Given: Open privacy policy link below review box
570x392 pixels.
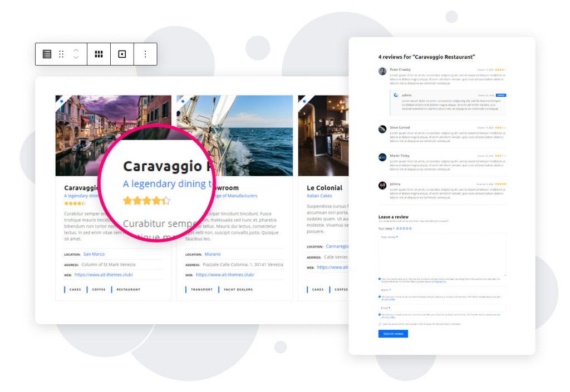Looking at the screenshot, I should pyautogui.click(x=438, y=282).
